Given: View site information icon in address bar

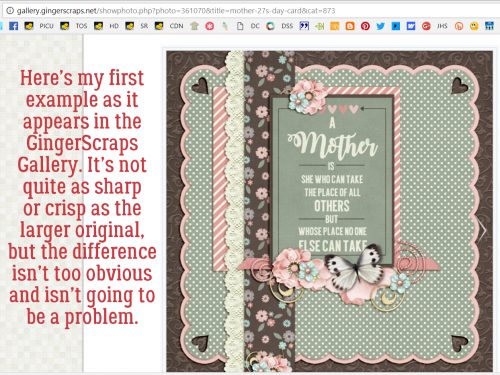Looking at the screenshot, I should click(x=10, y=11).
